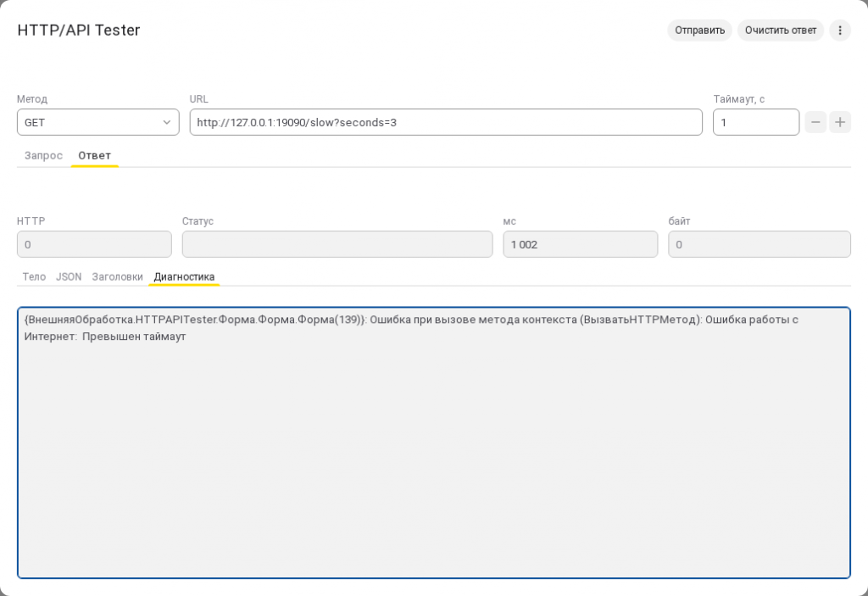This screenshot has height=596, width=868.
Task: Switch to the JSON tab
Action: tap(69, 277)
